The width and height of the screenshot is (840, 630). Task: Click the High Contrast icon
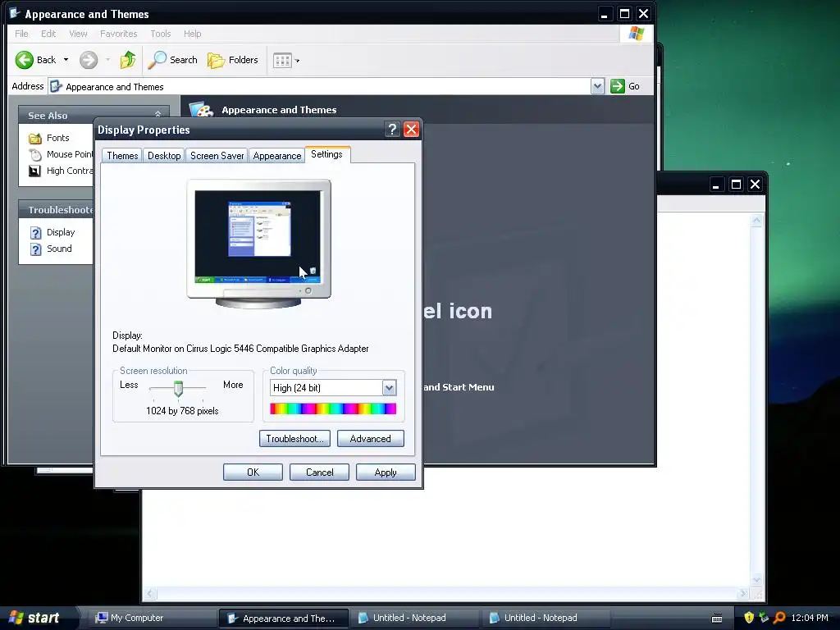pos(34,171)
